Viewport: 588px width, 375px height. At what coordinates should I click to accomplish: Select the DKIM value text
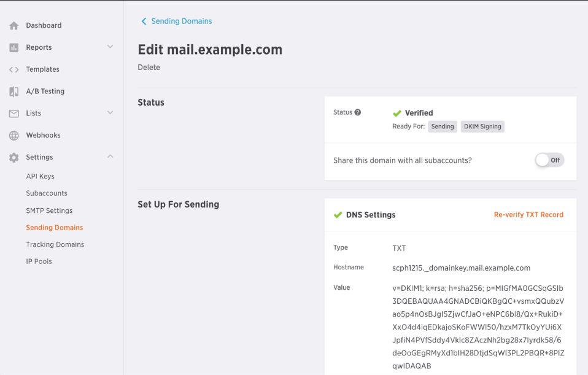coord(478,327)
